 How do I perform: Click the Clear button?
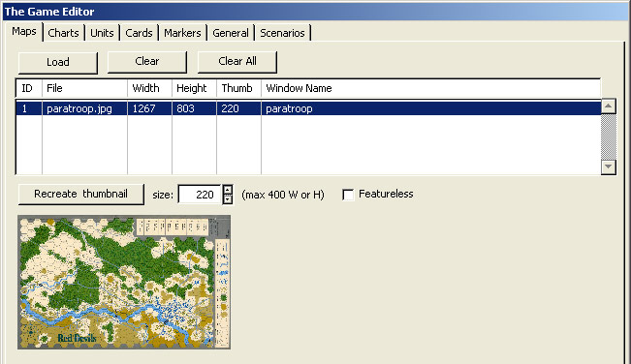tap(147, 61)
